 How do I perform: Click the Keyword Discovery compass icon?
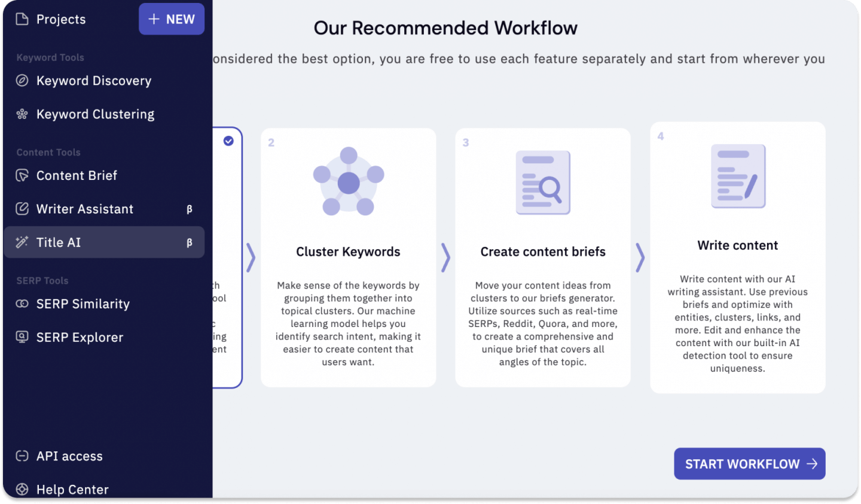point(22,81)
